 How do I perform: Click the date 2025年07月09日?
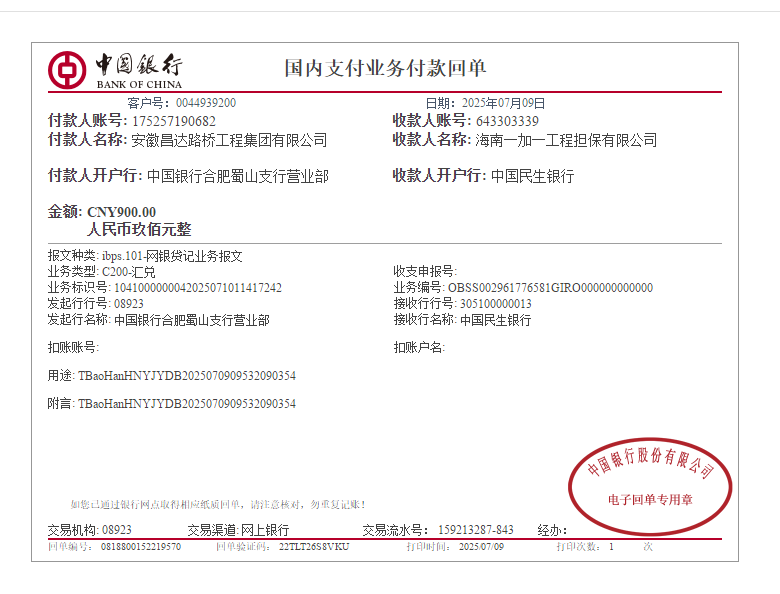[x=502, y=103]
